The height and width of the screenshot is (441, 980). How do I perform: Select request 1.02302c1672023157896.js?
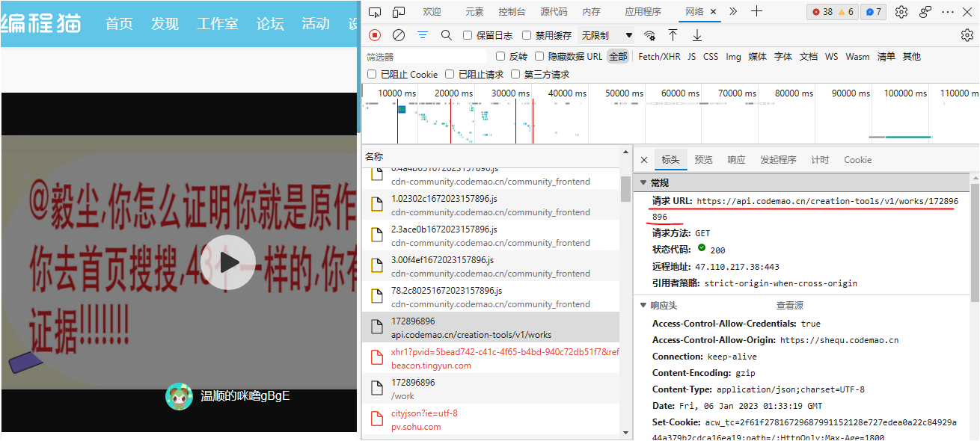coord(491,205)
